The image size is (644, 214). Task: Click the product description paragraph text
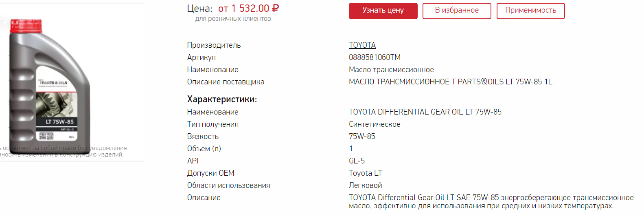pos(491,202)
